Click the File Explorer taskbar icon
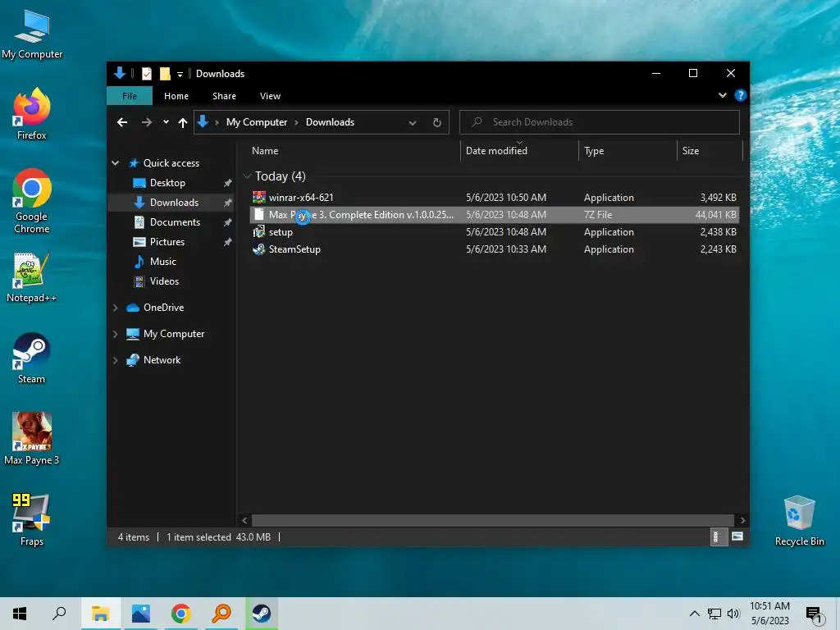 [101, 614]
